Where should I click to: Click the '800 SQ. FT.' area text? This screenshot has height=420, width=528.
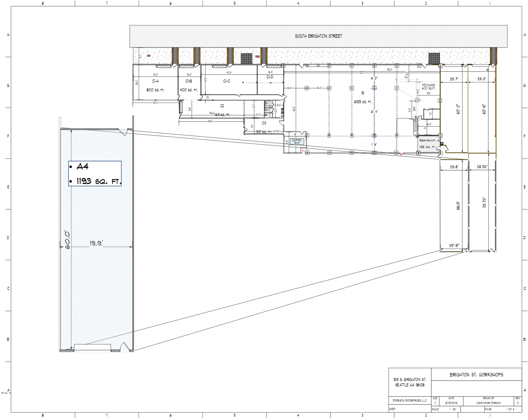155,90
